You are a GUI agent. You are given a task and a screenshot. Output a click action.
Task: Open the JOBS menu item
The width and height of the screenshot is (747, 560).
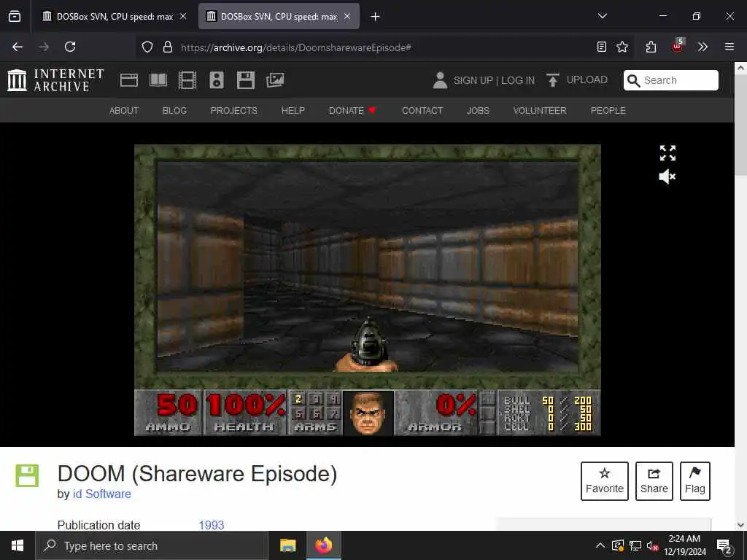tap(478, 111)
